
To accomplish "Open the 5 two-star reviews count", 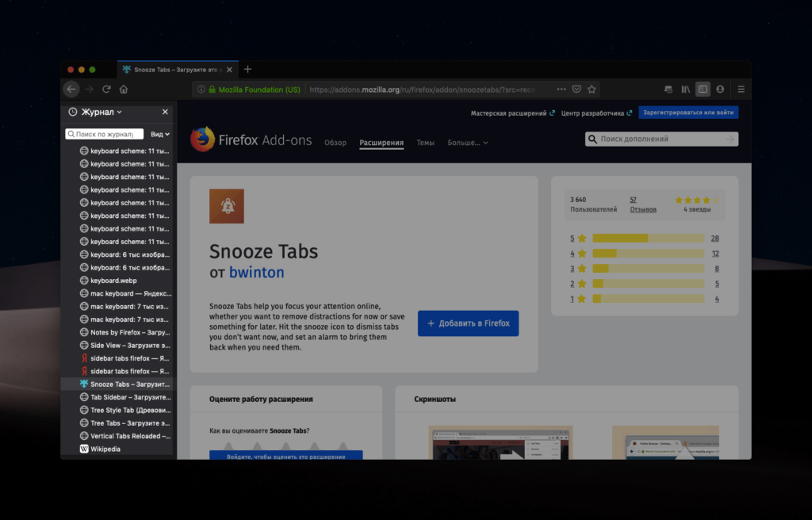I will click(x=717, y=284).
